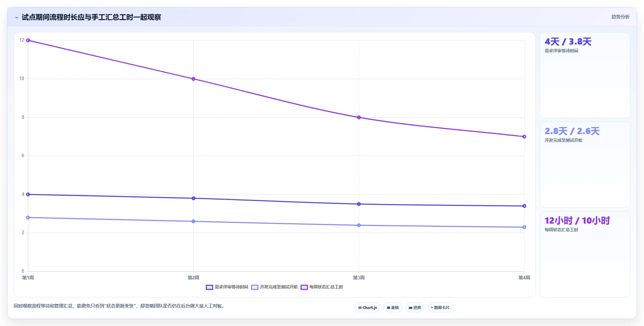The height and width of the screenshot is (326, 644).
Task: Click y-axis tick label 6
Action: [23, 156]
